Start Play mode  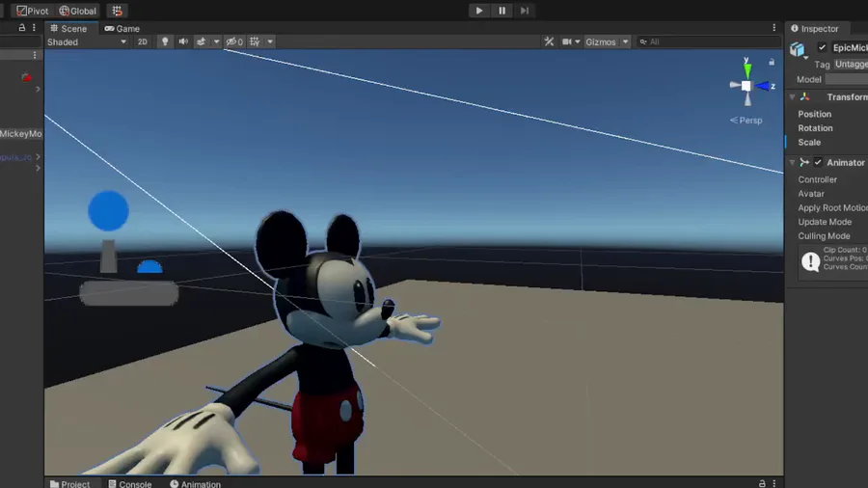click(x=478, y=11)
